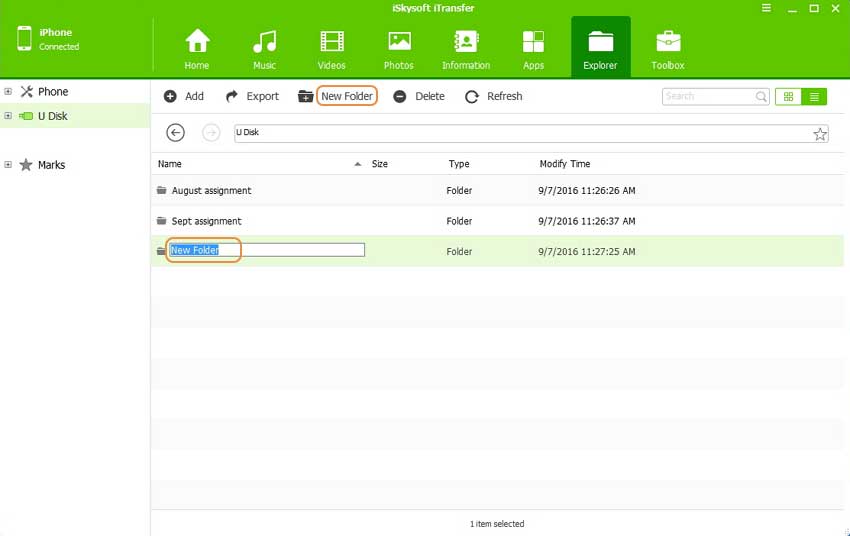
Task: Click the Delete minus icon
Action: coord(400,96)
